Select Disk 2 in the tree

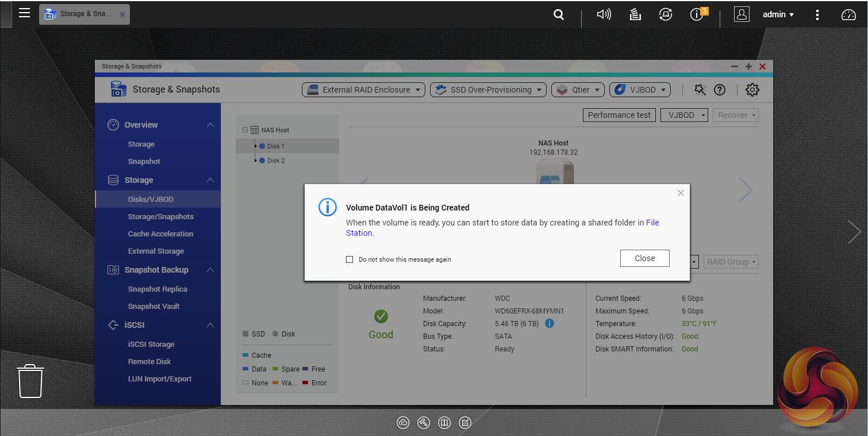click(275, 160)
